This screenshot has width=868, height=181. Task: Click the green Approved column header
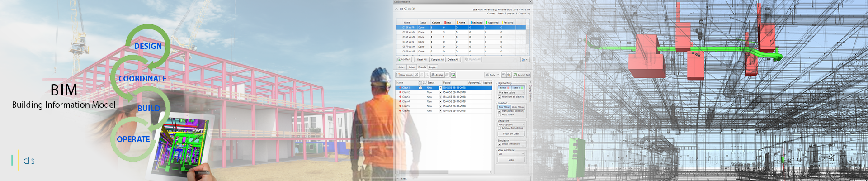tap(493, 22)
